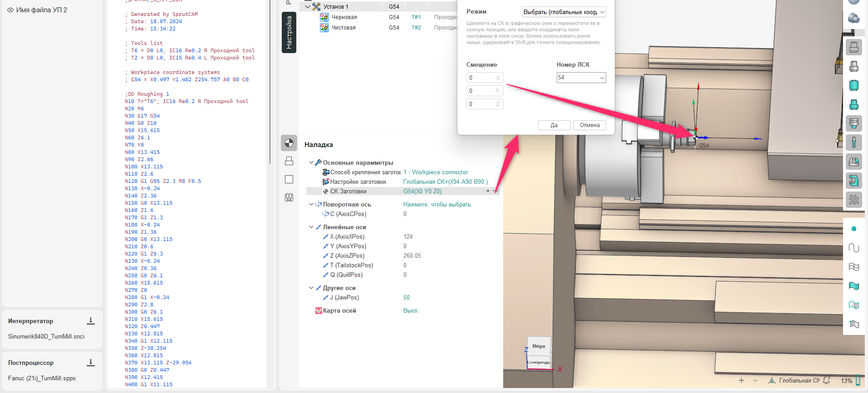Click the diagonal hatching icon in right toolbar
This screenshot has width=868, height=393.
(x=853, y=200)
